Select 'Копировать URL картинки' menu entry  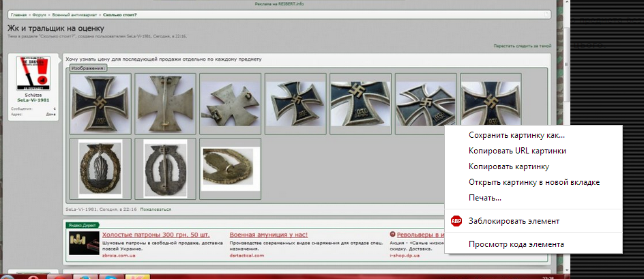tap(518, 151)
